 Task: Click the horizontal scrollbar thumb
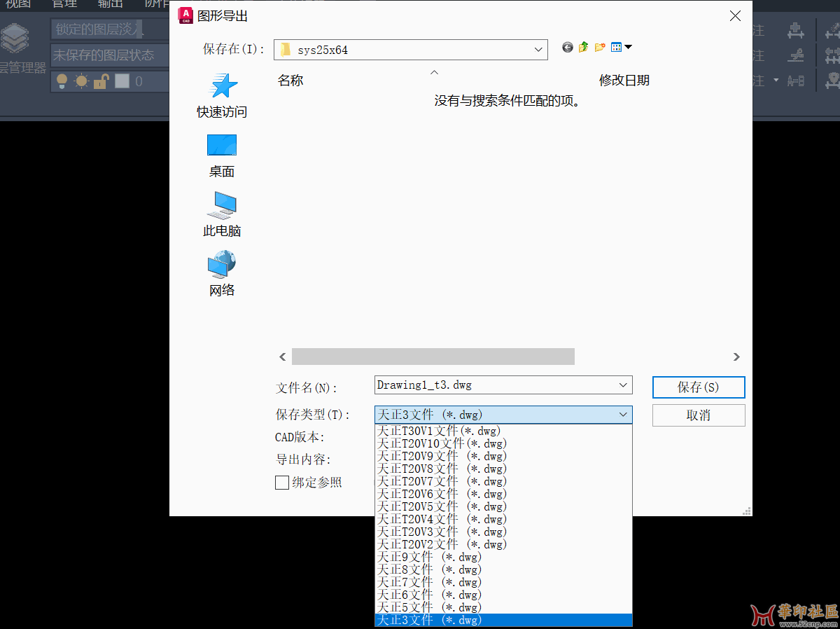click(433, 357)
